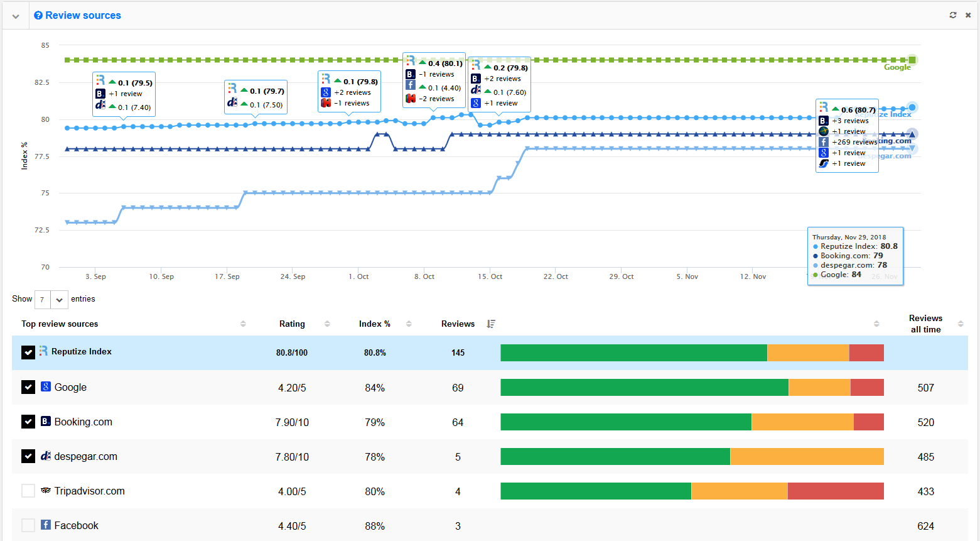The height and width of the screenshot is (541, 980).
Task: Check the Facebook source checkbox
Action: (28, 525)
